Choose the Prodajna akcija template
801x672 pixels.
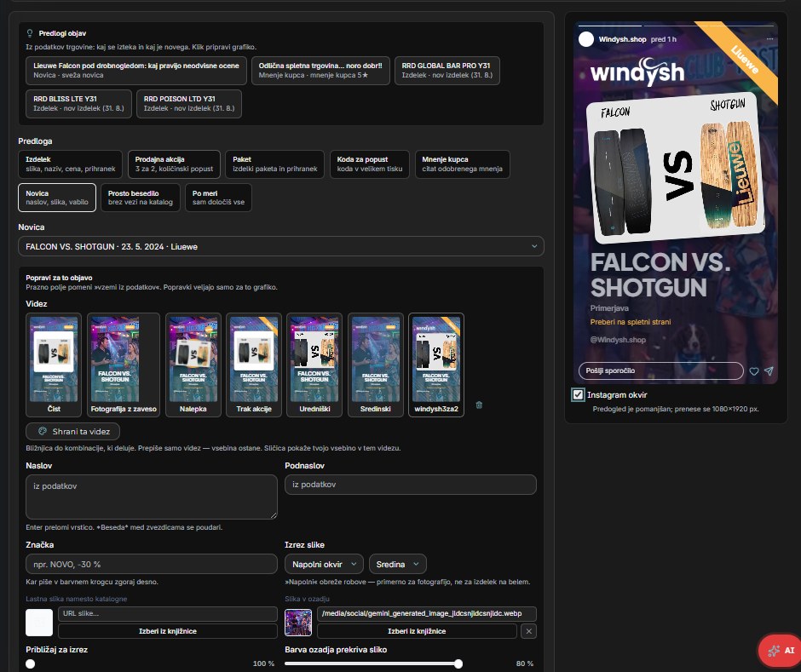(174, 164)
